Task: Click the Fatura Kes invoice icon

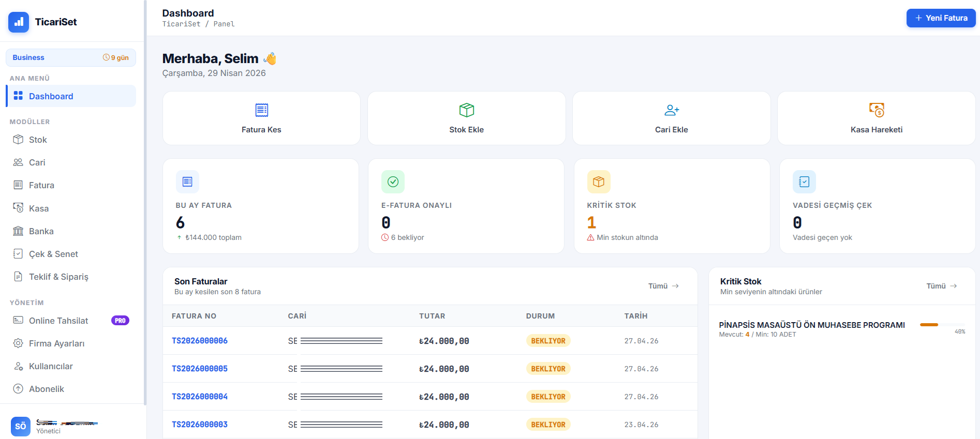Action: 261,110
